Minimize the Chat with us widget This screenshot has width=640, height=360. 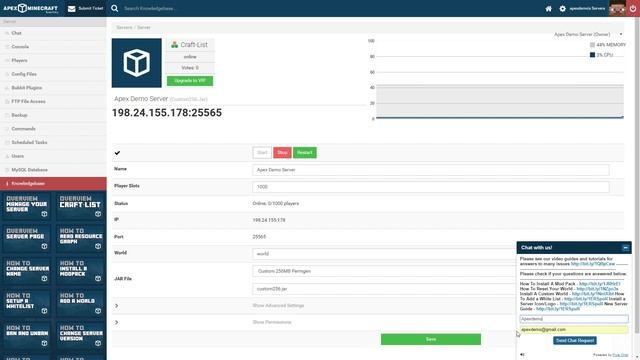point(625,248)
